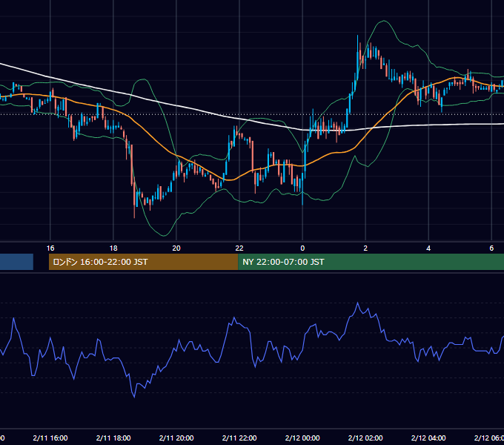The width and height of the screenshot is (504, 445).
Task: Click the 6 hour label on price chart axis
Action: point(491,248)
